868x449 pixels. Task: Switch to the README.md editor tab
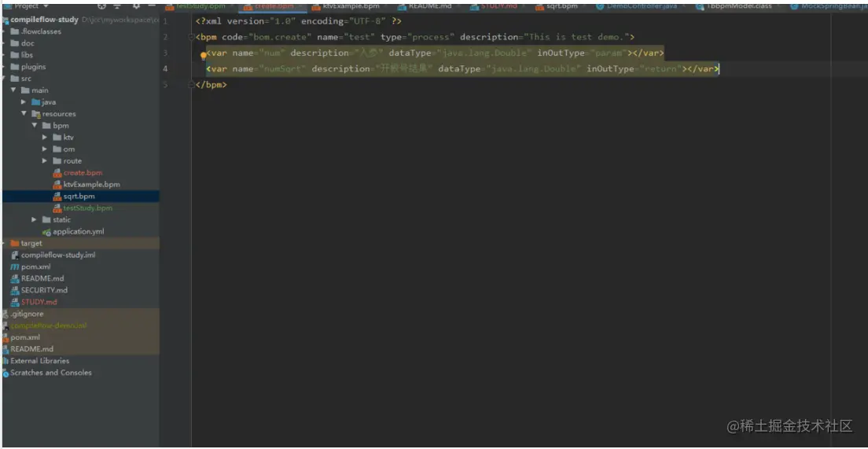[429, 6]
